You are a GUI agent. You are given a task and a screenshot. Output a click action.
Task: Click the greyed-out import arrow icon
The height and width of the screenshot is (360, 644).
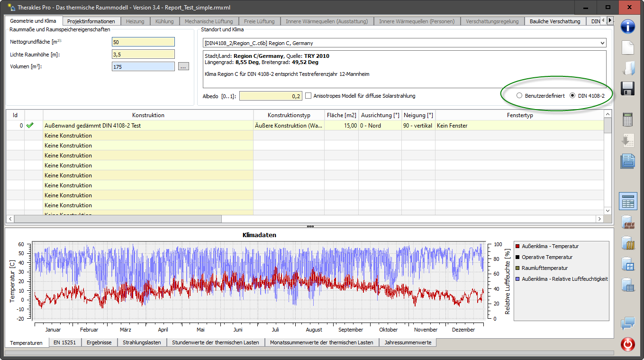click(628, 140)
